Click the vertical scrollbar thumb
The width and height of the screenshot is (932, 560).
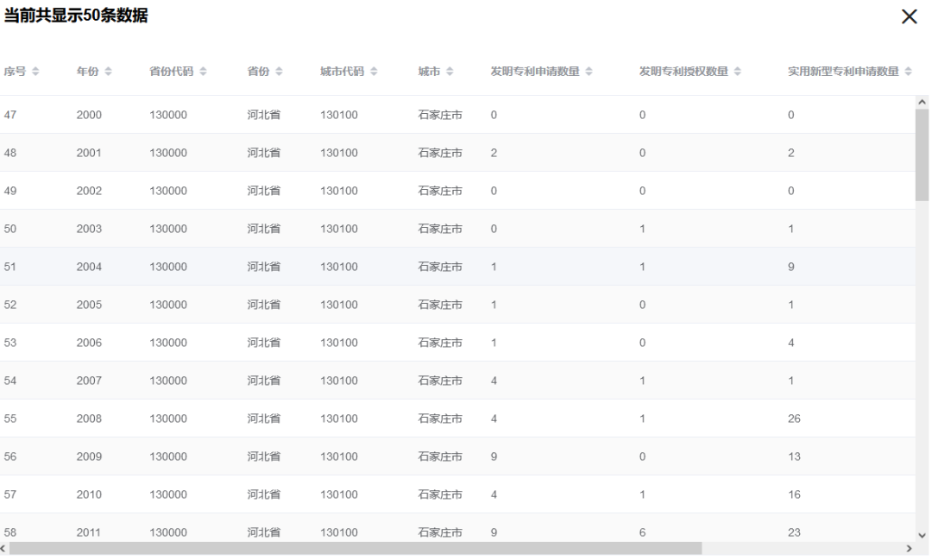[x=922, y=154]
